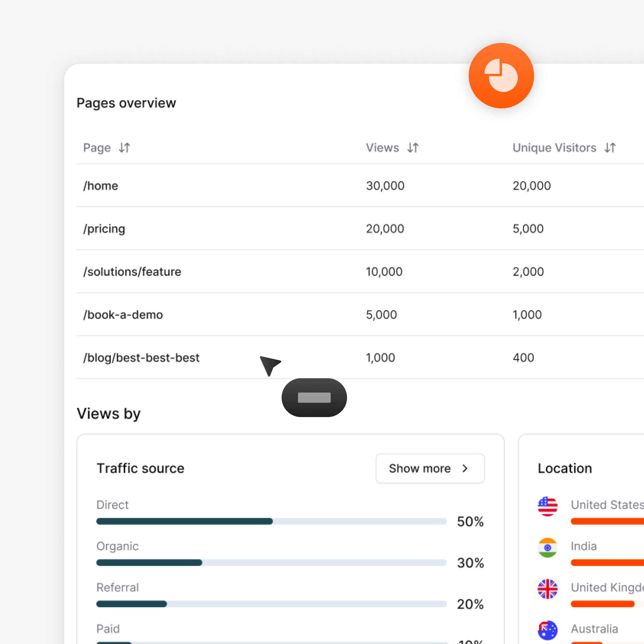Click the India country label
Viewport: 644px width, 644px height.
(584, 546)
